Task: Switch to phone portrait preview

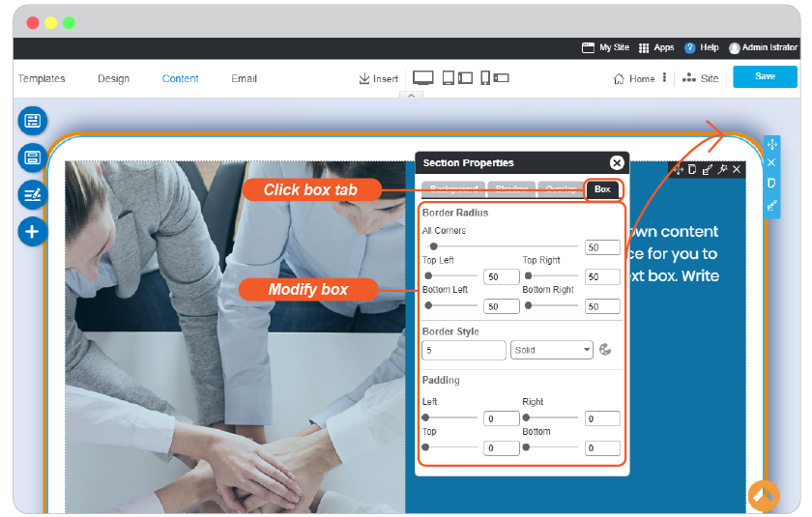Action: pos(485,78)
